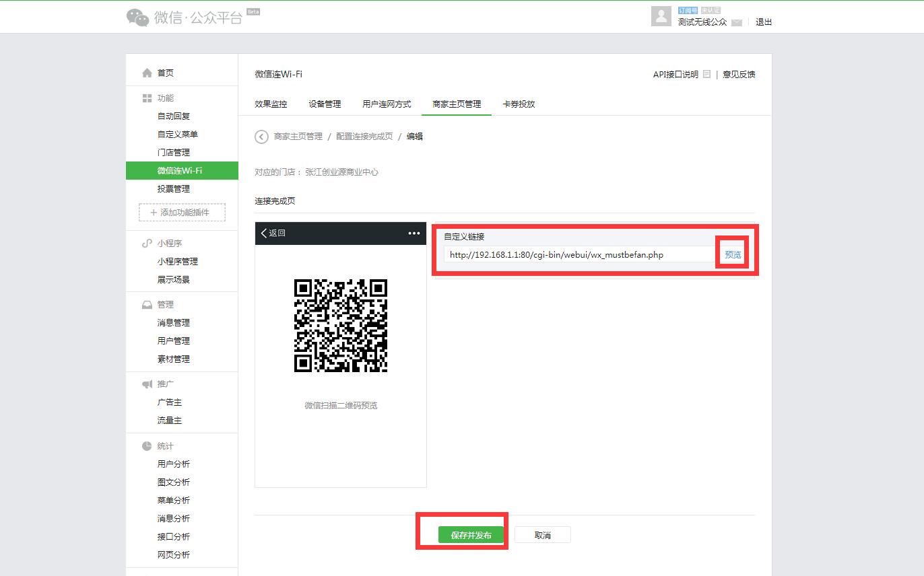Viewport: 924px width, 576px height.
Task: Click the store name 张江创业源商业中心
Action: pos(341,172)
